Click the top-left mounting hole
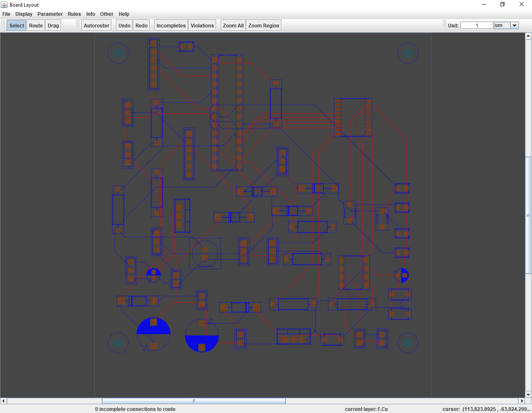 click(x=118, y=53)
